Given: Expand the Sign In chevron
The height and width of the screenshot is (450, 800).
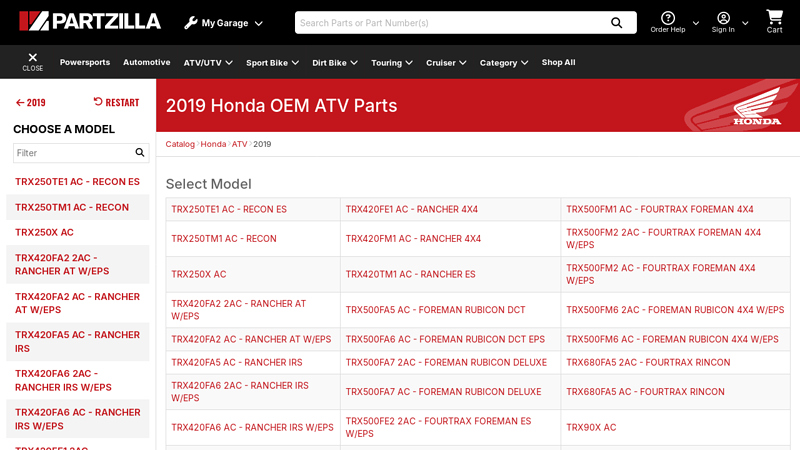Looking at the screenshot, I should [x=745, y=23].
